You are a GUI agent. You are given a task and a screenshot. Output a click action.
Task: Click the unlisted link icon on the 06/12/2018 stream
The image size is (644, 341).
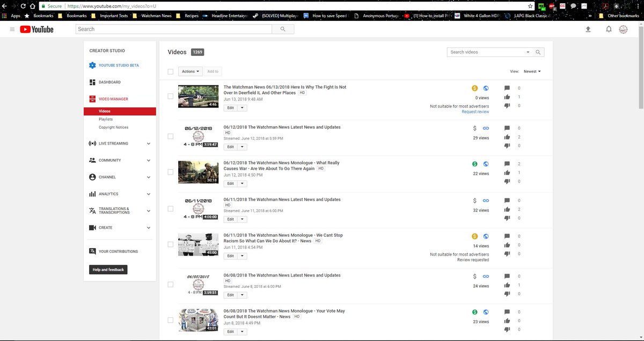pyautogui.click(x=486, y=128)
